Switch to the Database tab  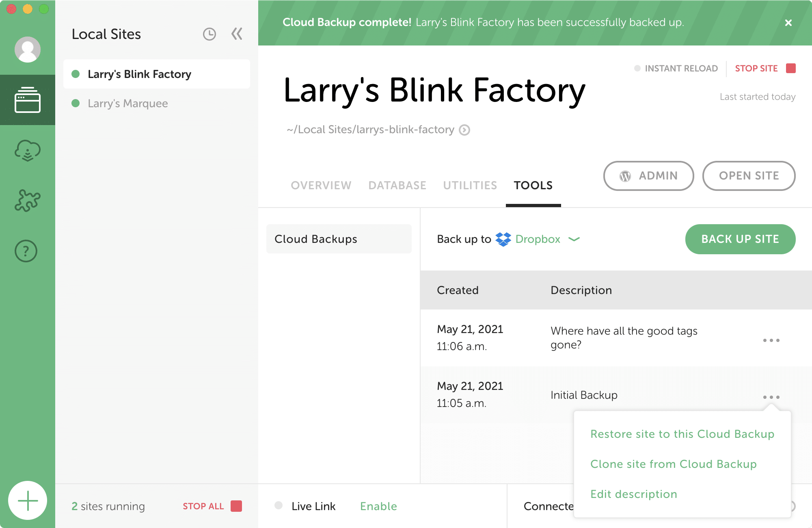point(397,186)
